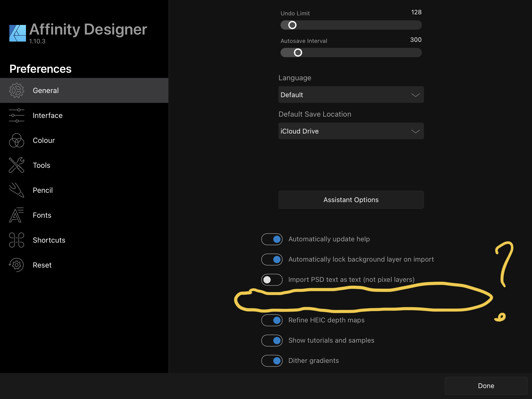
Task: Disable Automatically lock background layer on import
Action: tap(272, 260)
